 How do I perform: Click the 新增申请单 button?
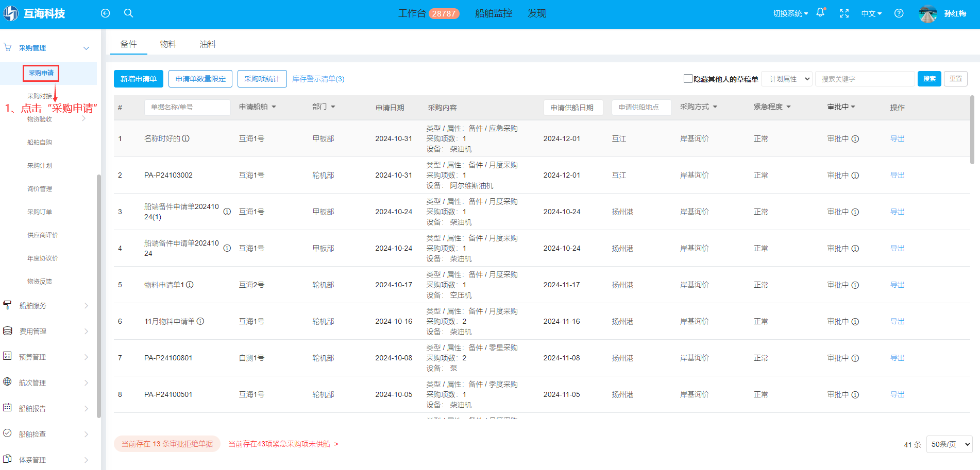(x=139, y=79)
